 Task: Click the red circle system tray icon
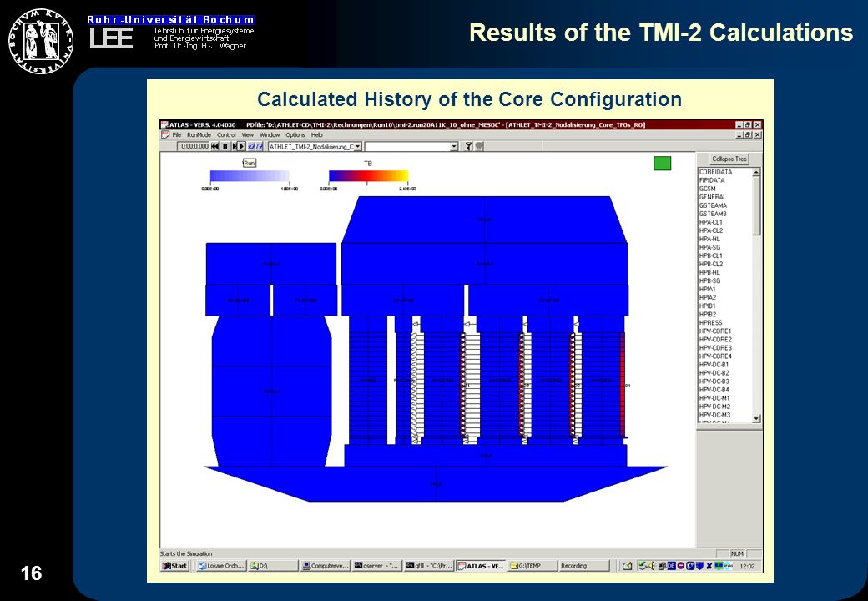click(x=681, y=566)
